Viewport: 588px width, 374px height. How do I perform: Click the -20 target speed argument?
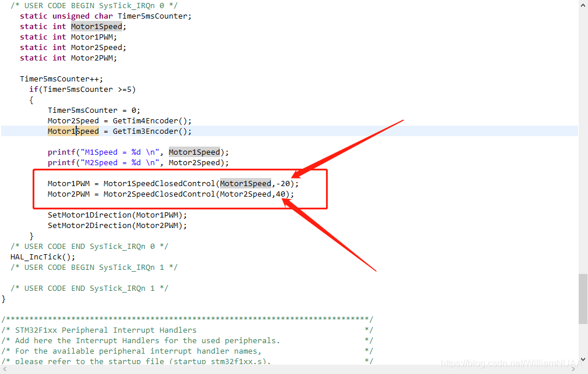click(x=283, y=184)
